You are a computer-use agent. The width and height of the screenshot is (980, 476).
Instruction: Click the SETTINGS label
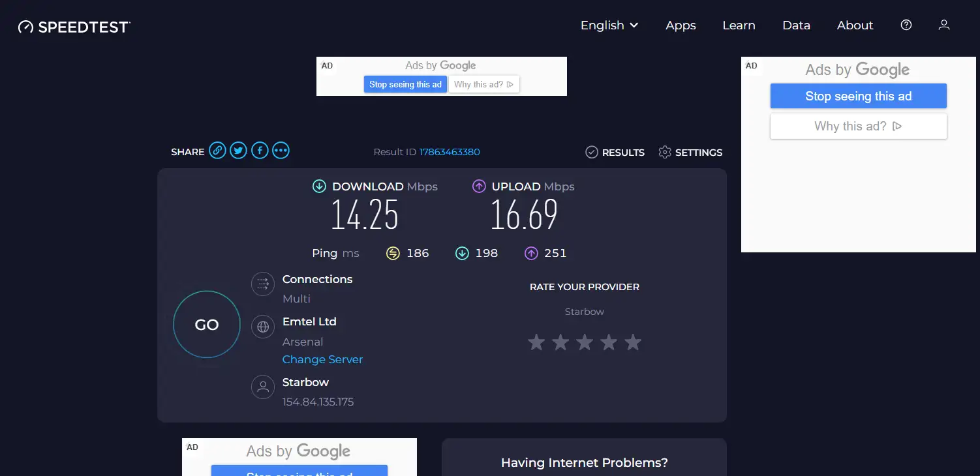tap(699, 153)
